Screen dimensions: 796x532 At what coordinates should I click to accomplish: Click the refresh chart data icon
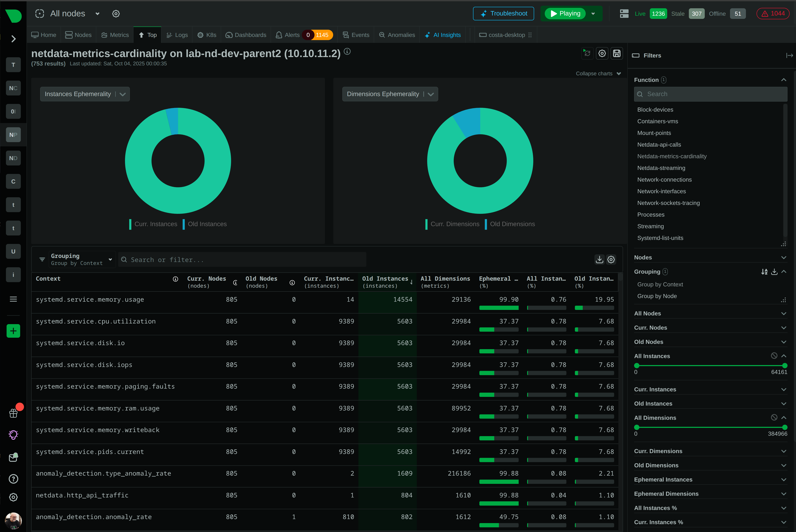(588, 53)
